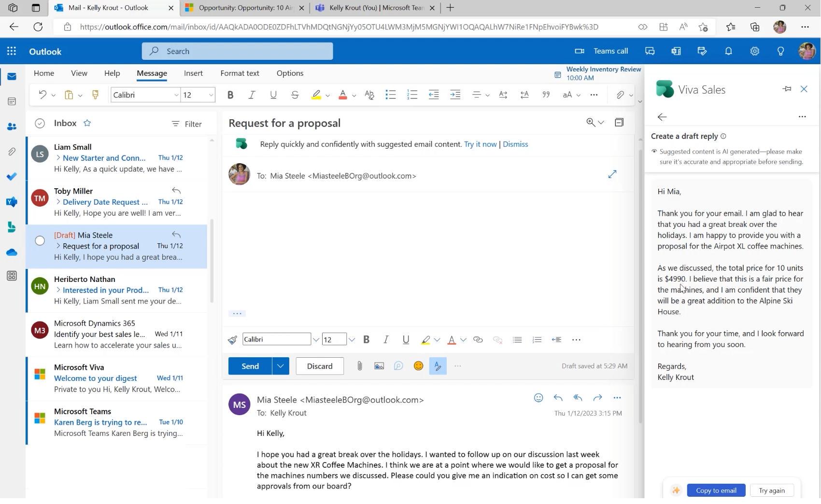Image resolution: width=821 pixels, height=504 pixels.
Task: Apply Underline from the ribbon
Action: 273,95
